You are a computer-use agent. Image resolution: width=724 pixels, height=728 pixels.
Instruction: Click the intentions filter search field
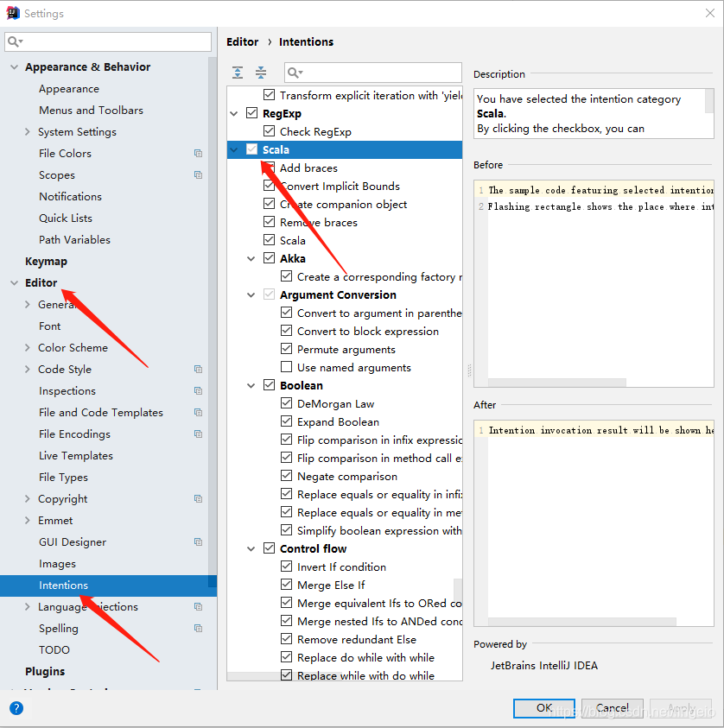tap(373, 73)
